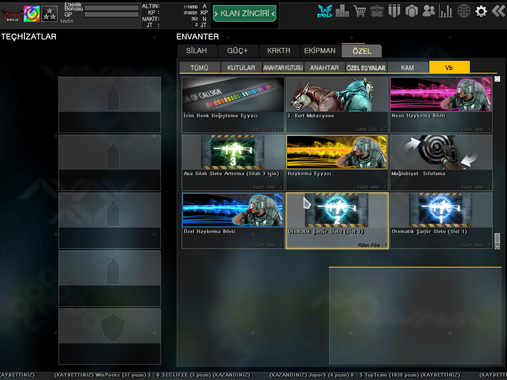Open the globe network icon
Viewport: 507px width, 380px height.
463,11
